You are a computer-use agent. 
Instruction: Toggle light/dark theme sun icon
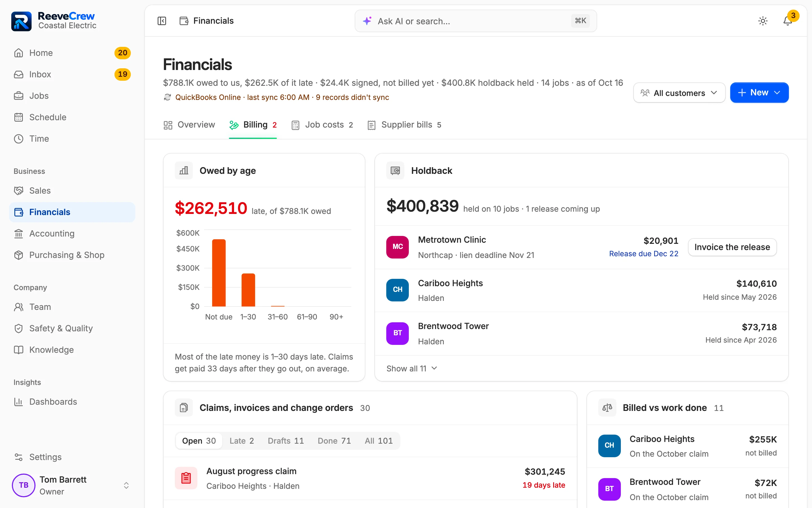click(x=763, y=21)
